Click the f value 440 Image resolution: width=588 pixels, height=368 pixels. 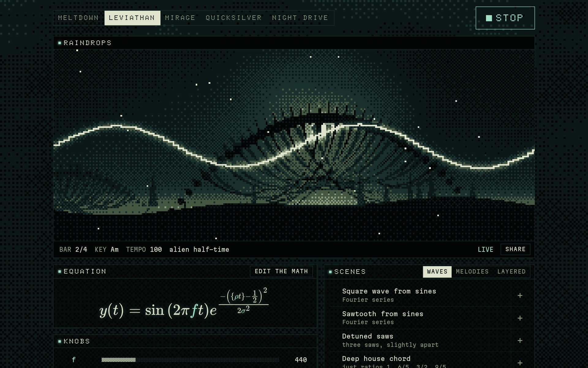point(301,360)
